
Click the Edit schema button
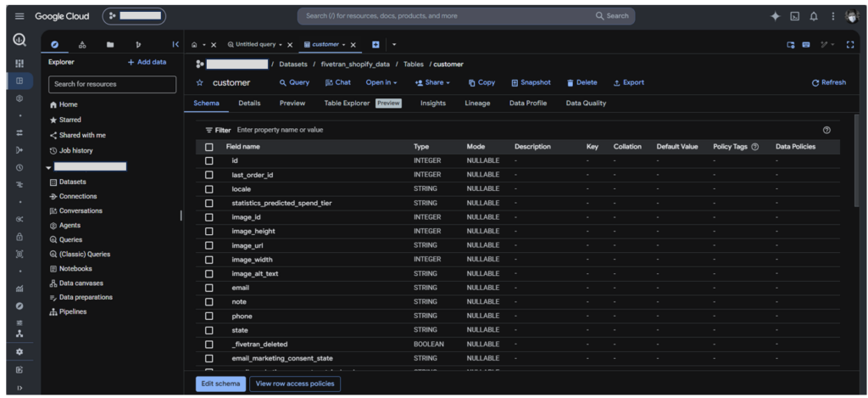click(220, 384)
